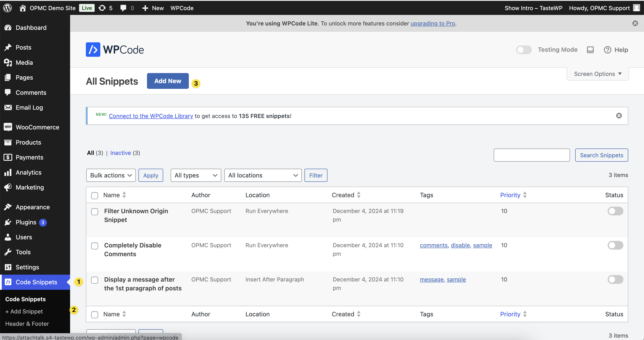The image size is (644, 340).
Task: Click the Email Log envelope icon
Action: coord(8,107)
